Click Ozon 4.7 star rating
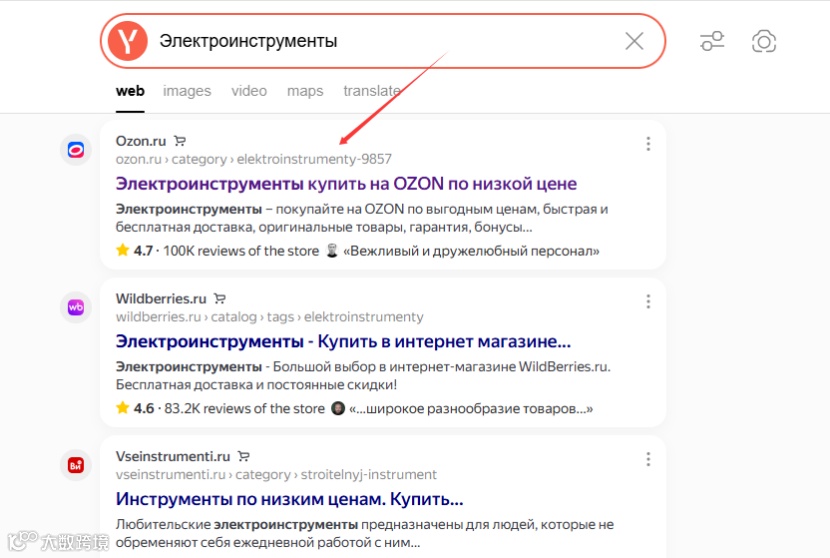The image size is (830, 558). [x=134, y=250]
